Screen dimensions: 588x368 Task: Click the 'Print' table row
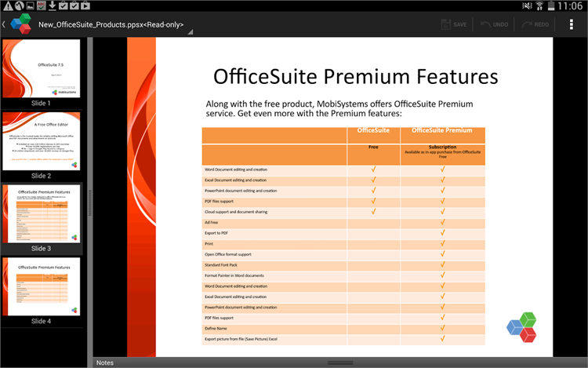343,244
